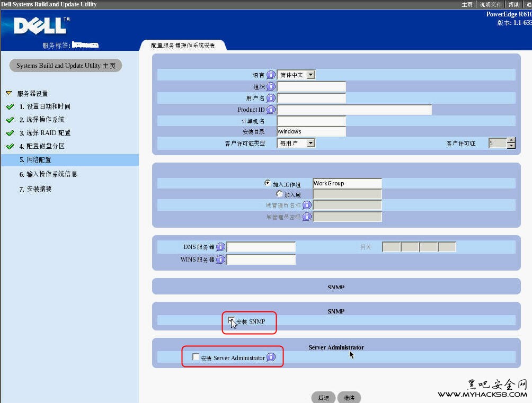Screen dimensions: 532x403
Task: Click the Product ID input field
Action: click(354, 110)
